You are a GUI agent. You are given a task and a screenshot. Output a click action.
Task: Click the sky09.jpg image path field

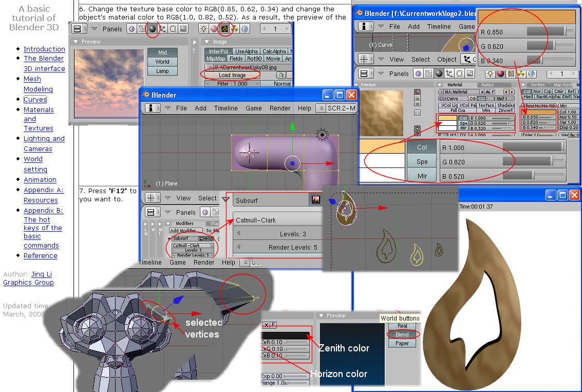248,67
